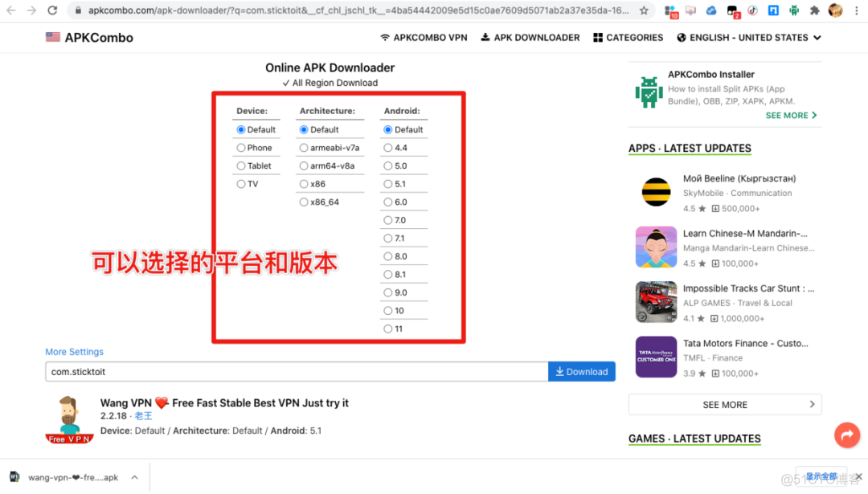The width and height of the screenshot is (868, 494).
Task: Select the Phone device option
Action: pos(241,148)
